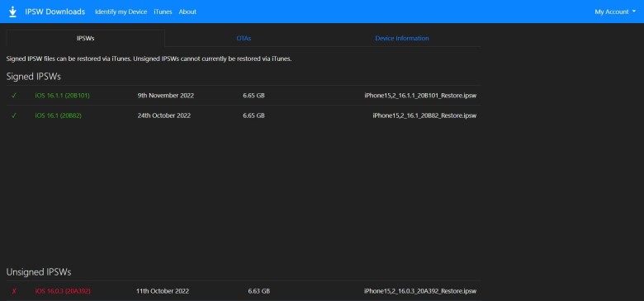Screen dimensions: 644x301
Task: Click the My Account caret arrow
Action: 633,12
